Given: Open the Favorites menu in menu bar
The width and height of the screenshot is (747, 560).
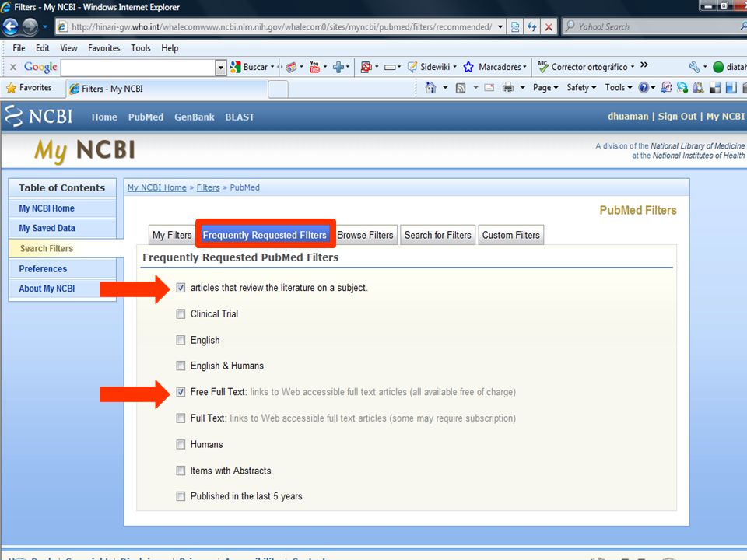Looking at the screenshot, I should (x=103, y=48).
